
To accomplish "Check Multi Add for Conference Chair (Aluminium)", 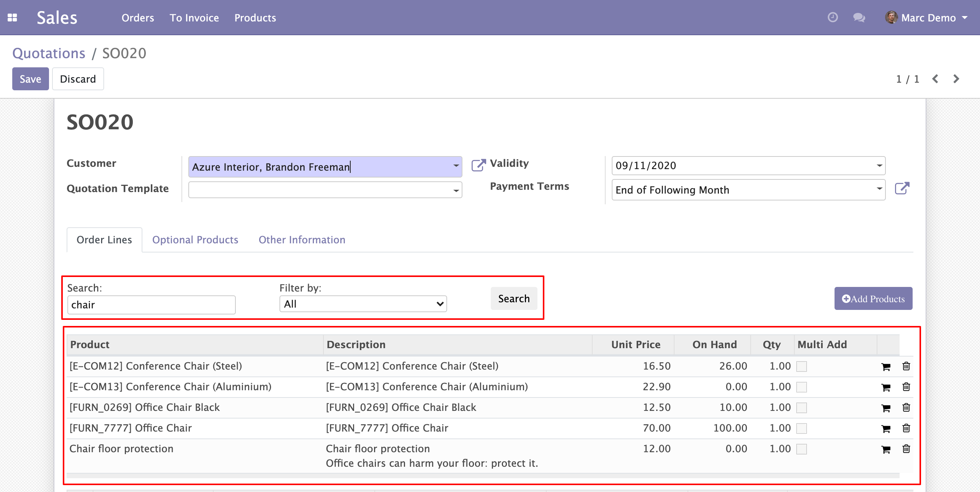I will pyautogui.click(x=802, y=387).
